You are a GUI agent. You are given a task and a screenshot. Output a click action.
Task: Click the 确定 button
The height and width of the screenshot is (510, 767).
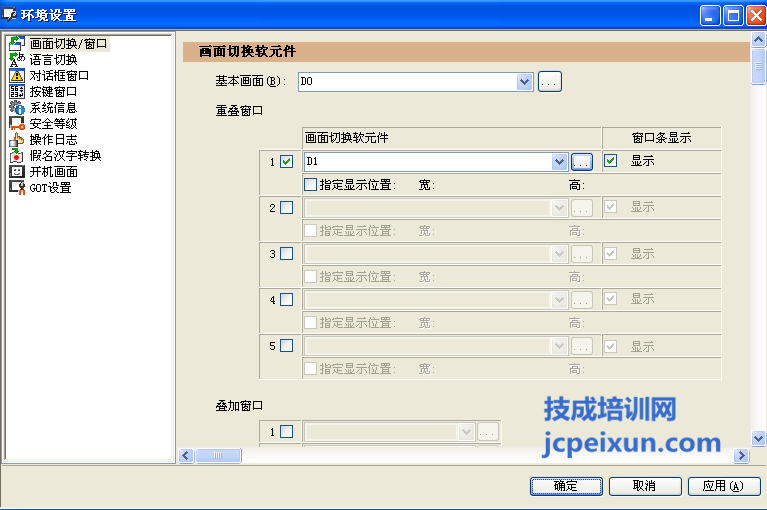[565, 486]
